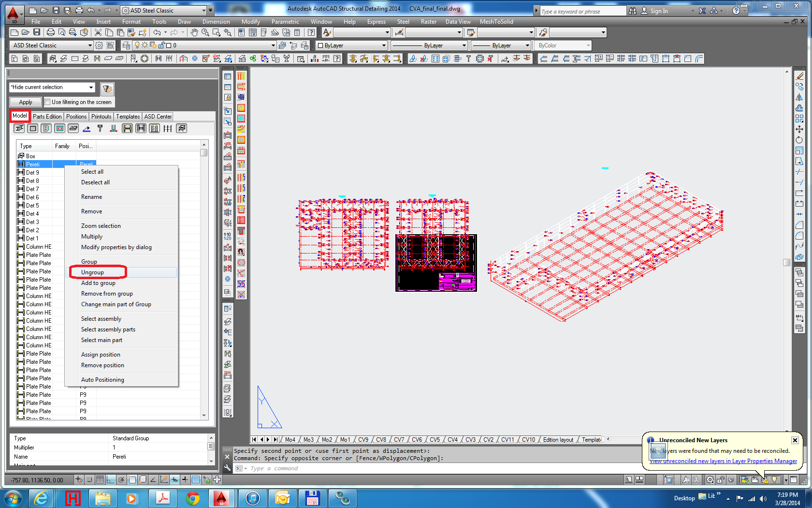This screenshot has height=508, width=812.
Task: Open the ByLayer linetype dropdown
Action: pyautogui.click(x=429, y=45)
